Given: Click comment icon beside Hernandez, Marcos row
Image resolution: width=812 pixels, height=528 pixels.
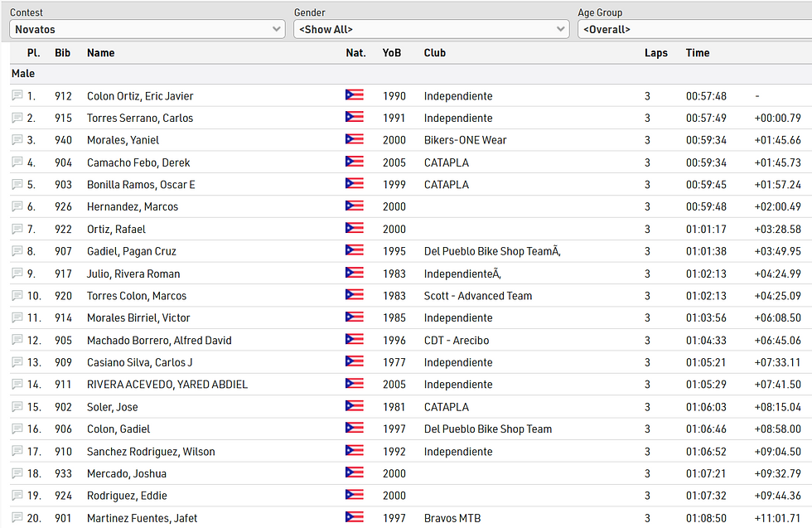Looking at the screenshot, I should click(17, 207).
